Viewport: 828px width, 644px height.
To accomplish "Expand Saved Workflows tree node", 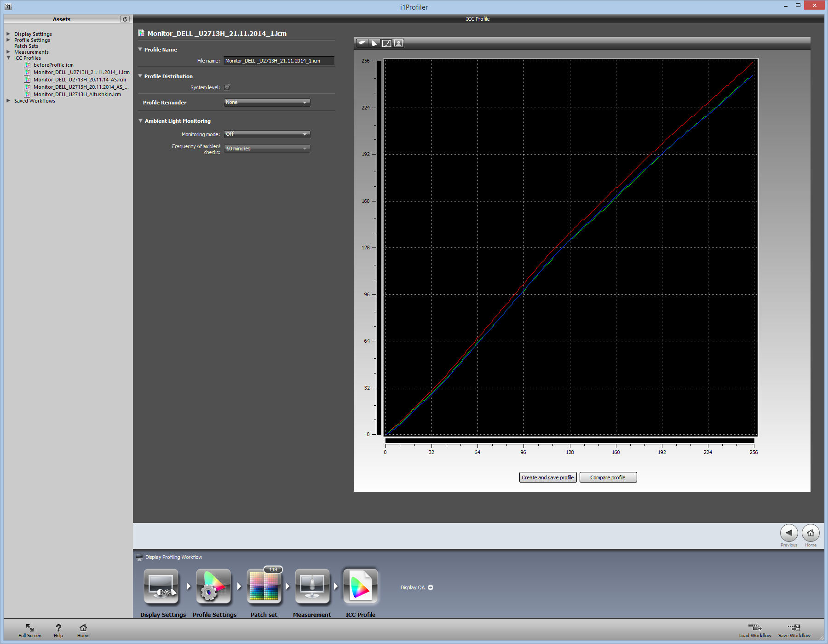I will [8, 101].
